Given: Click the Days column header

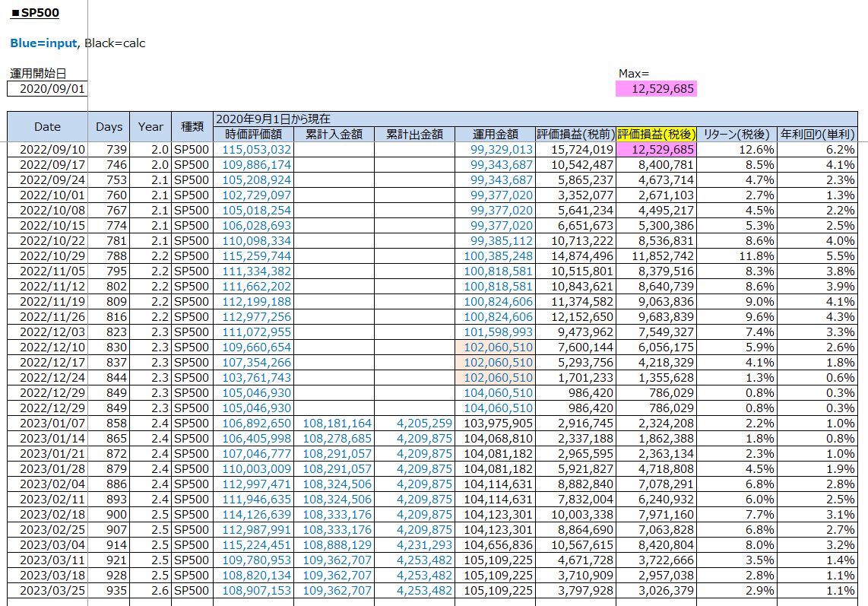Looking at the screenshot, I should tap(109, 127).
